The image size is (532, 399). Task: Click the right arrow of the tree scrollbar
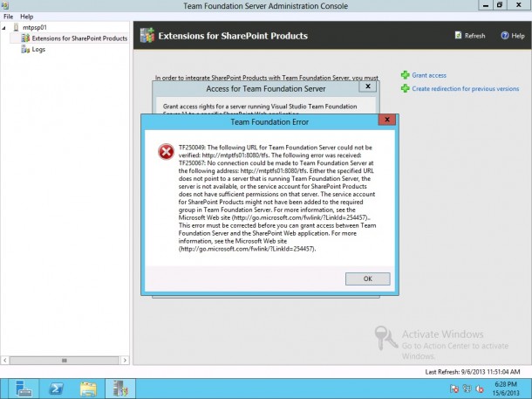[x=125, y=360]
